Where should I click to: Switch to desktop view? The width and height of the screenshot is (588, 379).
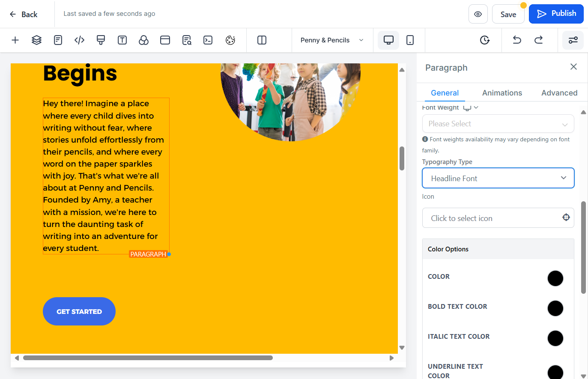tap(388, 40)
